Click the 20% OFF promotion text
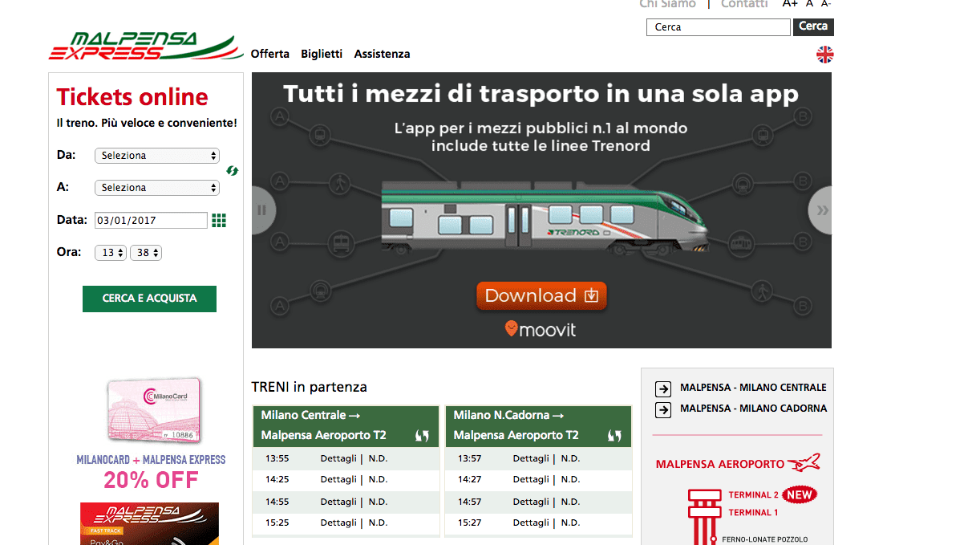Viewport: 980px width, 545px height. pos(151,481)
